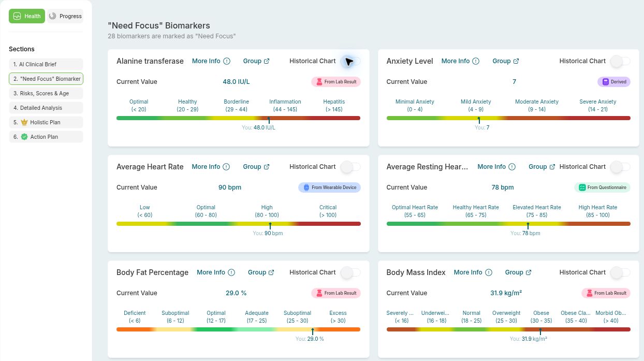This screenshot has width=644, height=361.
Task: Click the resting heart rate bar marker at 78 bpm
Action: click(x=528, y=225)
